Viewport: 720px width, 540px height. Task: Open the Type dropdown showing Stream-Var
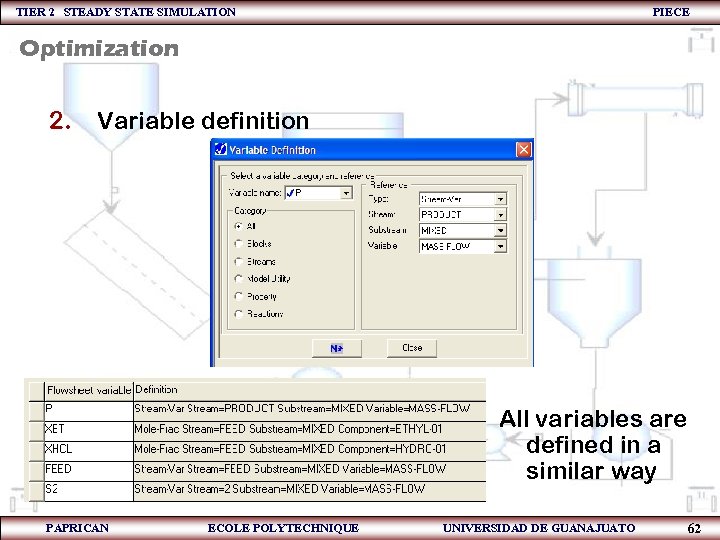pos(501,199)
